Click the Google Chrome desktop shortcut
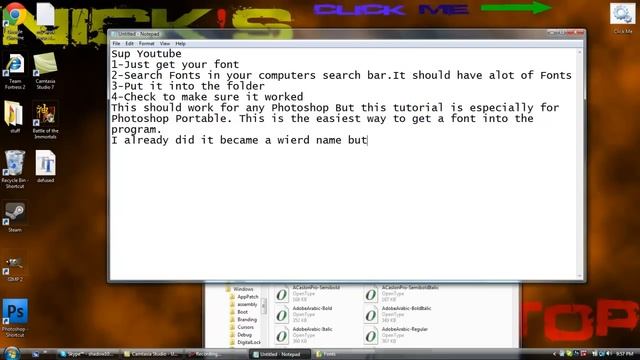Screen dimensions: 640x360 pos(14,20)
